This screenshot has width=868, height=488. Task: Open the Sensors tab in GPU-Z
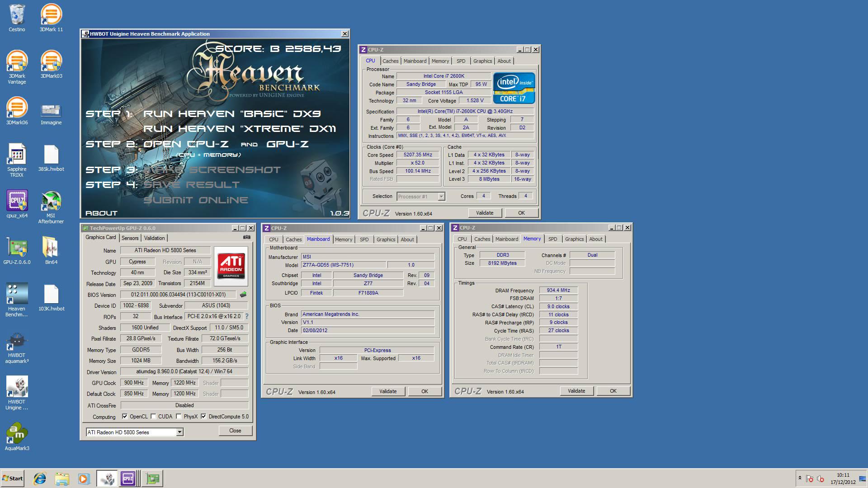coord(130,238)
